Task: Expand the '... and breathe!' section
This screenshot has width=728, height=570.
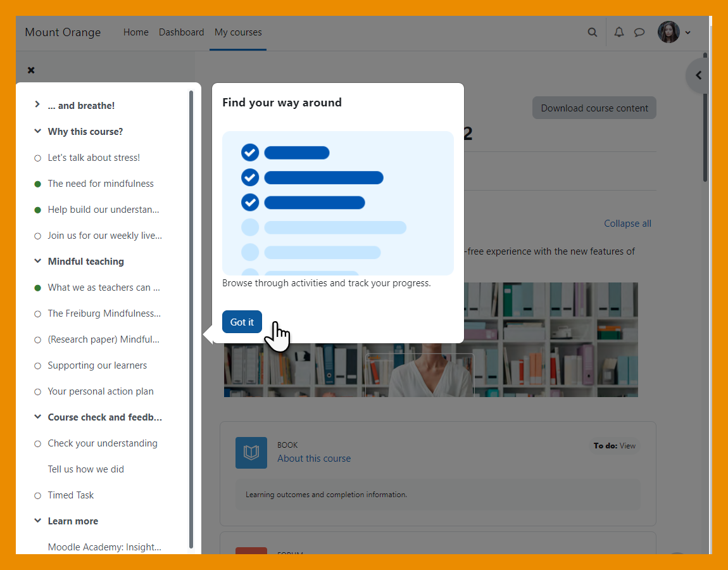Action: 37,105
